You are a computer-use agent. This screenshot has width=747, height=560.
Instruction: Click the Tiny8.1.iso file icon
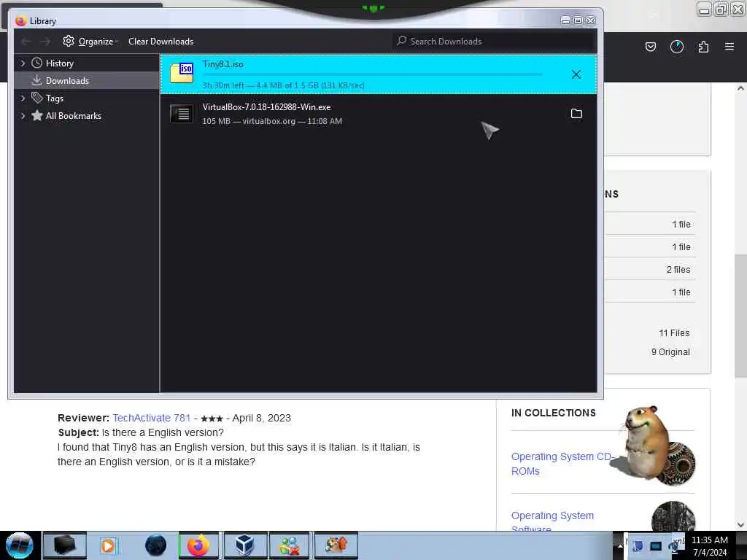click(182, 74)
